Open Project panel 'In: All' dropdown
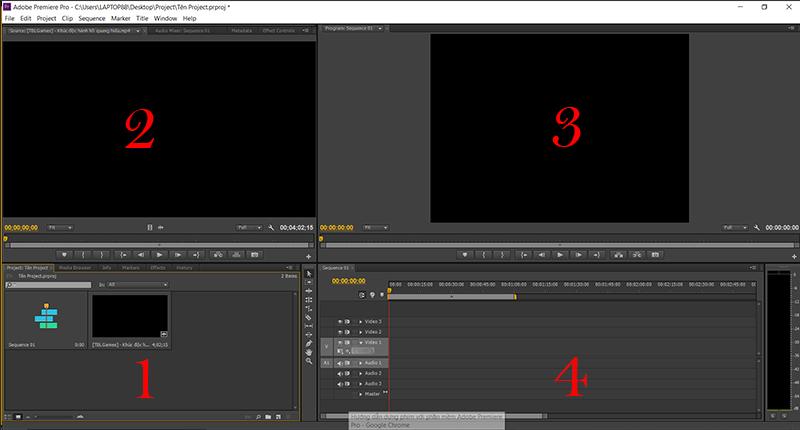 [x=137, y=285]
